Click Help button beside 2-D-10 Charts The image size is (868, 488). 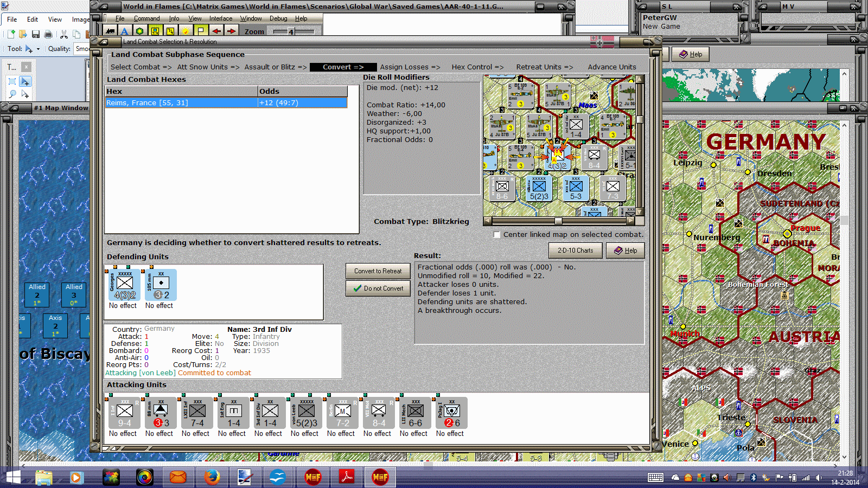pos(626,251)
